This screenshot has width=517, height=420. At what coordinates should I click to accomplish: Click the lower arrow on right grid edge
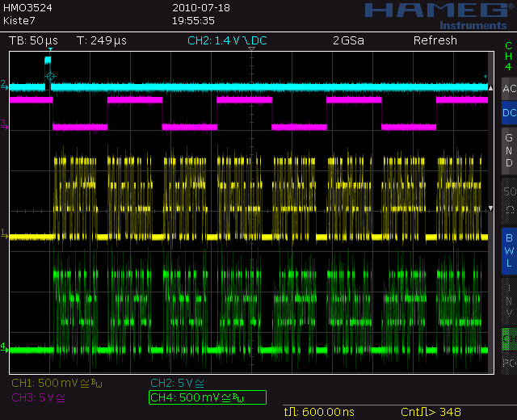coord(490,208)
